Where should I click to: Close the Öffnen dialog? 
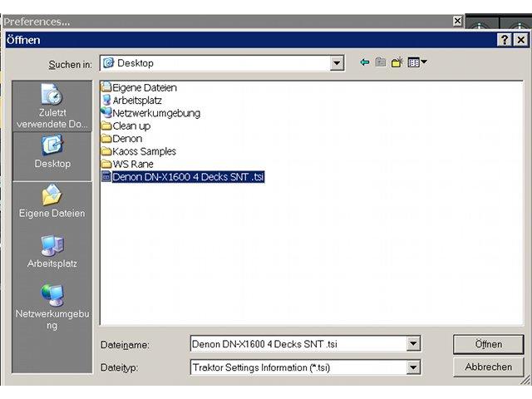[521, 40]
